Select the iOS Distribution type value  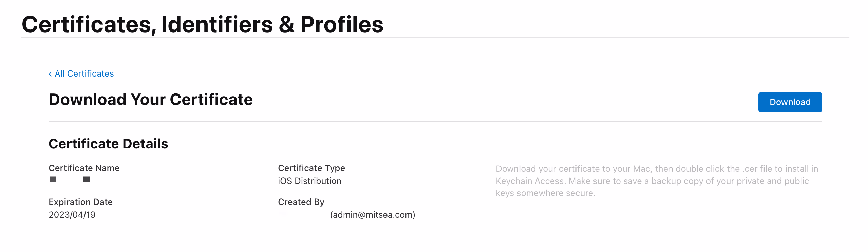[x=309, y=181]
